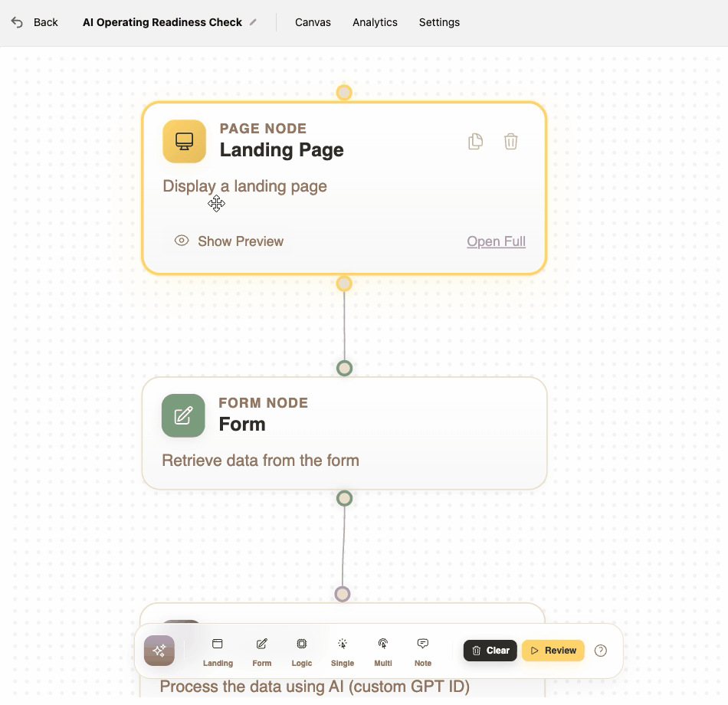Select the green connector dot above Form node

point(344,368)
